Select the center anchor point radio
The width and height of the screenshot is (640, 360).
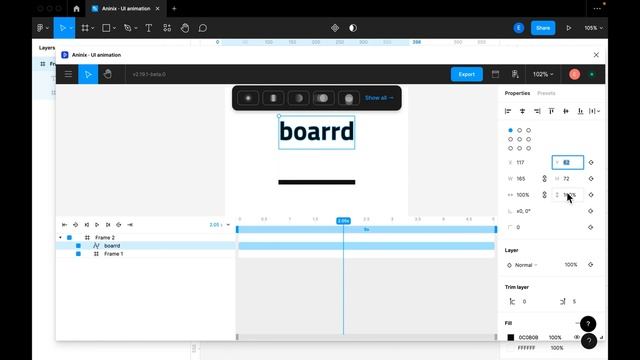pos(520,139)
